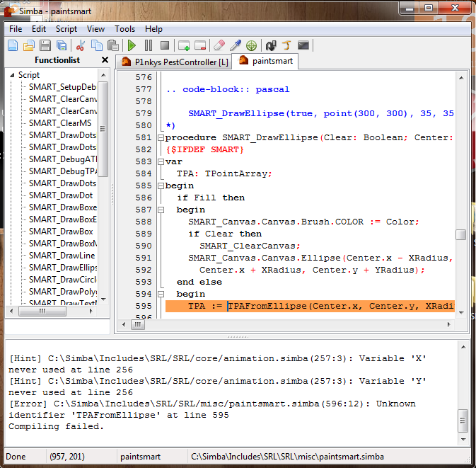Click the New tab green plus icon
Viewport: 476px width, 468px height.
pyautogui.click(x=184, y=45)
